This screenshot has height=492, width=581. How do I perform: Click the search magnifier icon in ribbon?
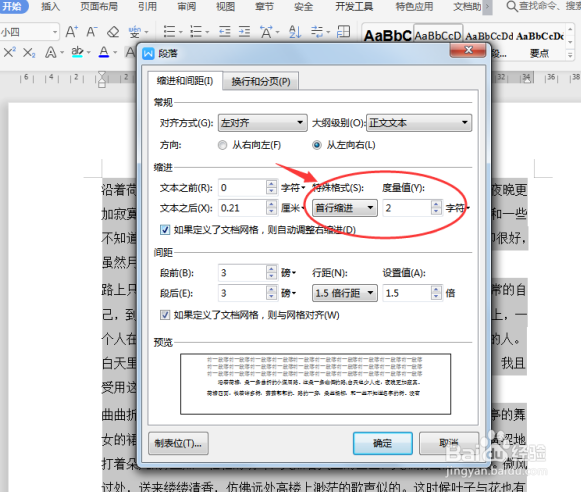click(x=512, y=6)
